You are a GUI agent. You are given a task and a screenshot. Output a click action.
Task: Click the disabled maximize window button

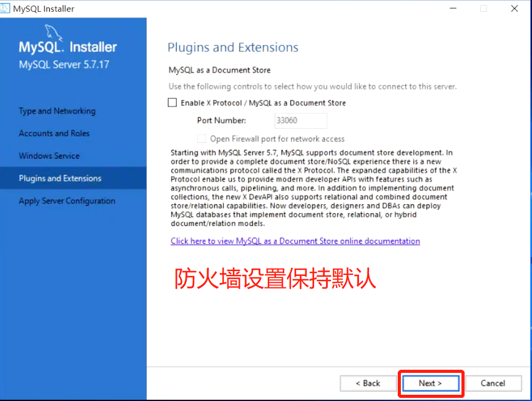point(483,9)
